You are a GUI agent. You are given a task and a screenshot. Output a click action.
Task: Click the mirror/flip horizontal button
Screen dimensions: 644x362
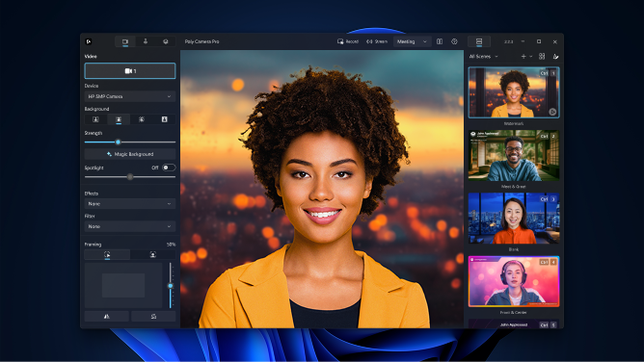coord(107,316)
